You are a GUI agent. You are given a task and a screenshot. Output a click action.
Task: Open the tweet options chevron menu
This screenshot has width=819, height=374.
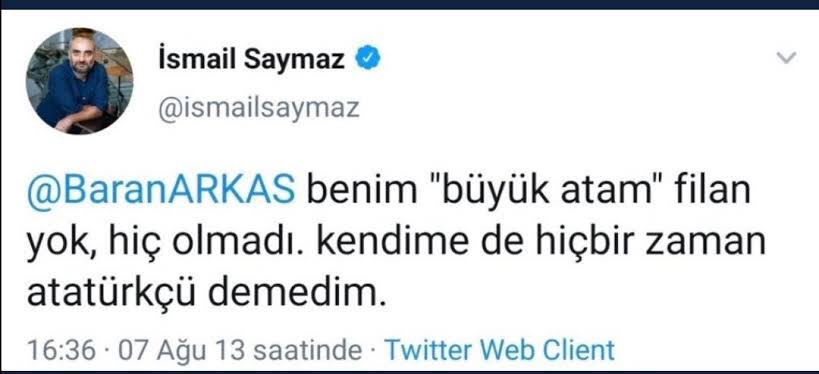(786, 57)
